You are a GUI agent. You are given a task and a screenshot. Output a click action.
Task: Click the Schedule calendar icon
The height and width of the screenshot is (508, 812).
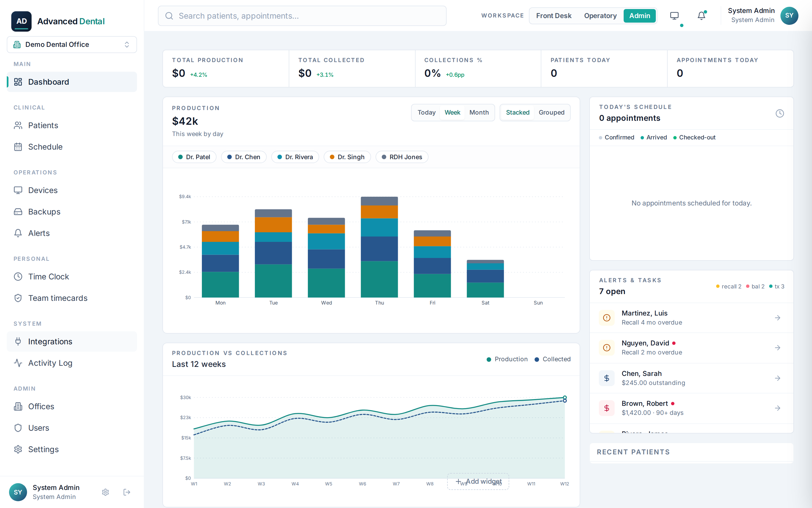point(18,147)
